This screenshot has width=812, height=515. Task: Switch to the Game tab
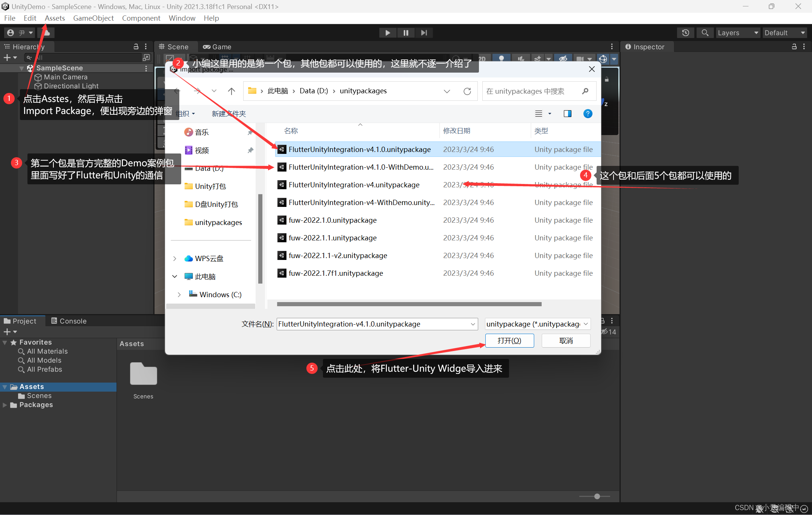pos(217,47)
